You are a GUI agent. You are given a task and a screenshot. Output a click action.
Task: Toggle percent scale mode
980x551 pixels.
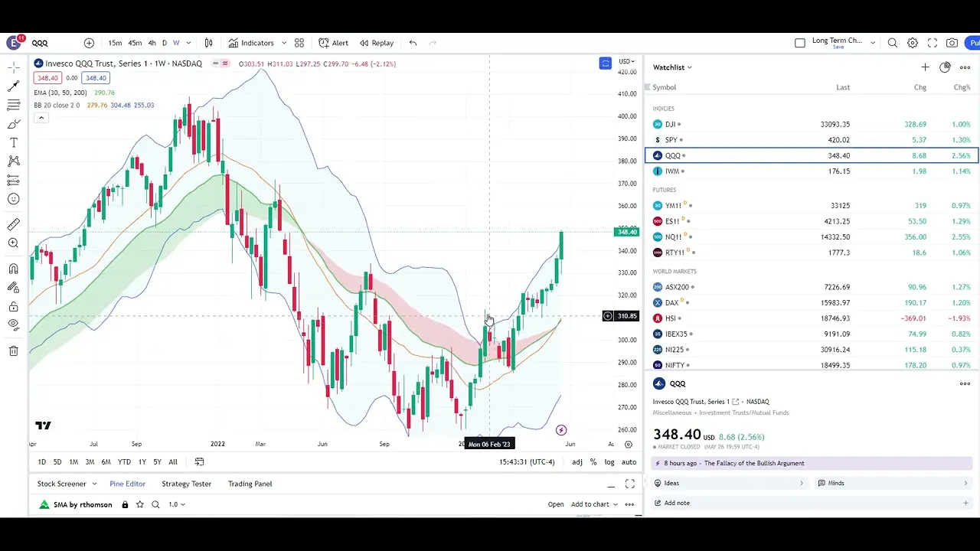click(x=593, y=461)
